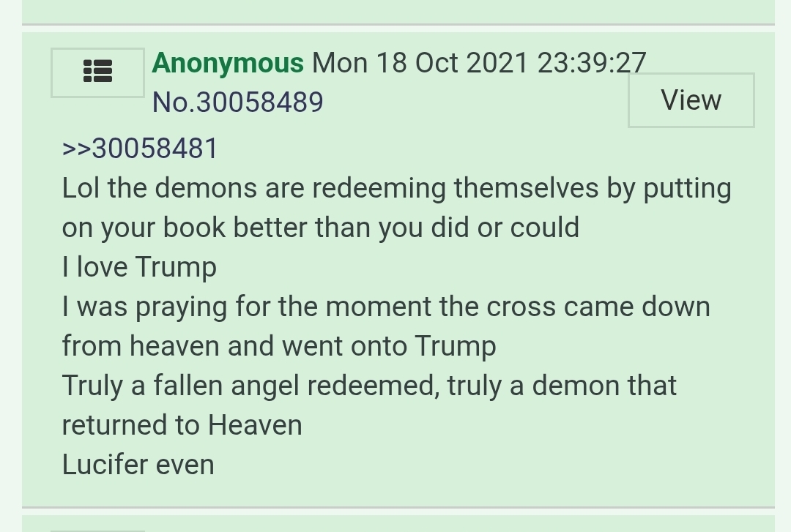Image resolution: width=791 pixels, height=532 pixels.
Task: Click "from heaven and went onto Trump"
Action: tap(279, 346)
